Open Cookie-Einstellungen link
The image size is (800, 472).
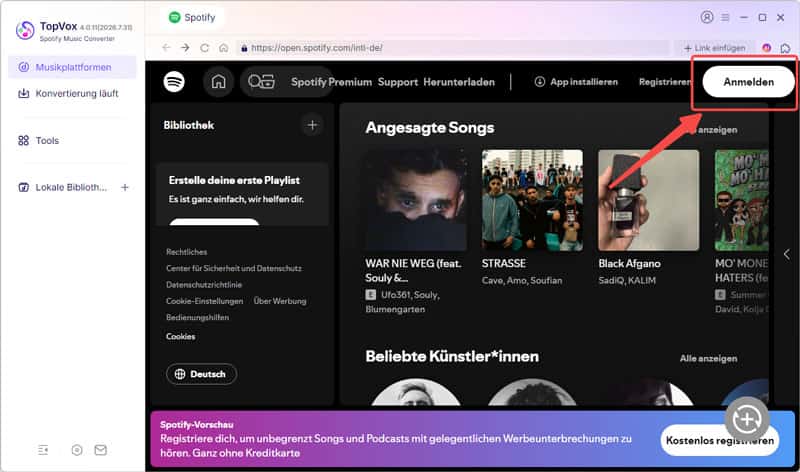coord(204,301)
